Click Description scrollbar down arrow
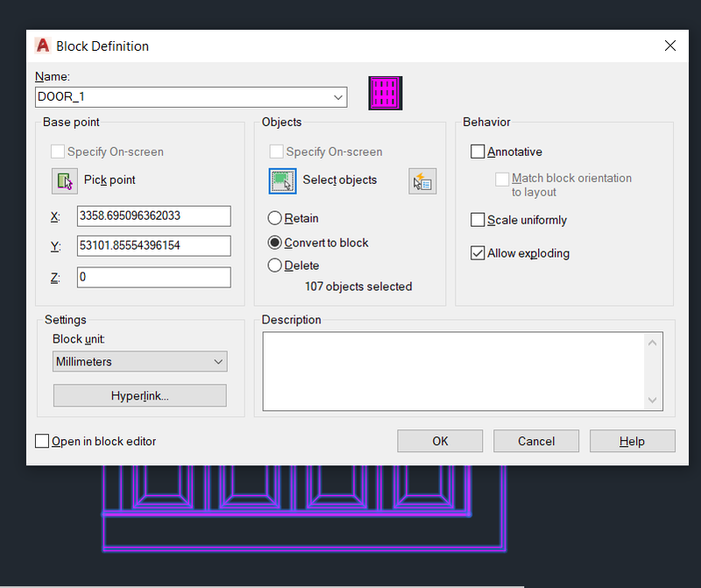Image resolution: width=701 pixels, height=588 pixels. (652, 400)
